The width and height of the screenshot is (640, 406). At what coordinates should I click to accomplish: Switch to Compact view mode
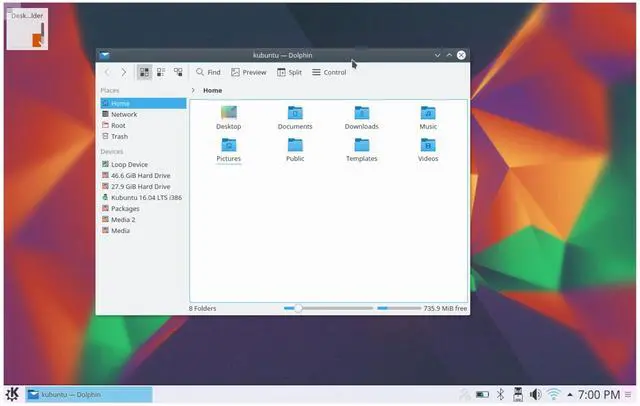pyautogui.click(x=161, y=72)
